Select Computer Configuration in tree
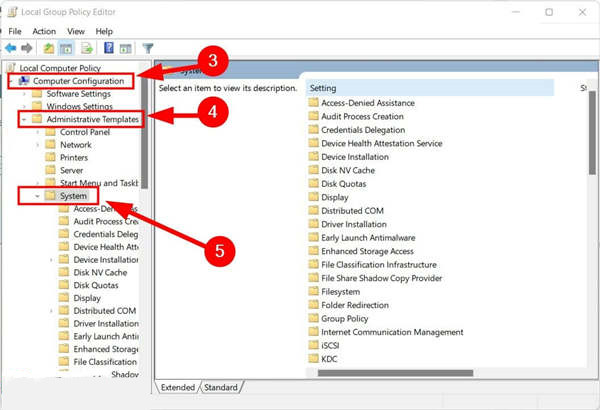Image resolution: width=600 pixels, height=410 pixels. [x=78, y=81]
